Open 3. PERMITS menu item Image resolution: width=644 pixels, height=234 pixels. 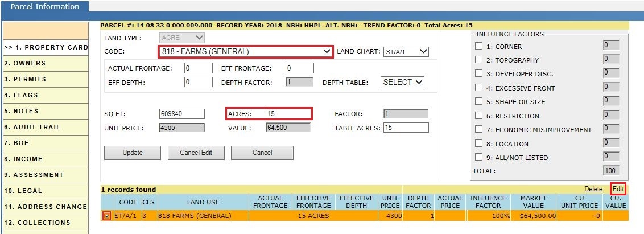45,79
